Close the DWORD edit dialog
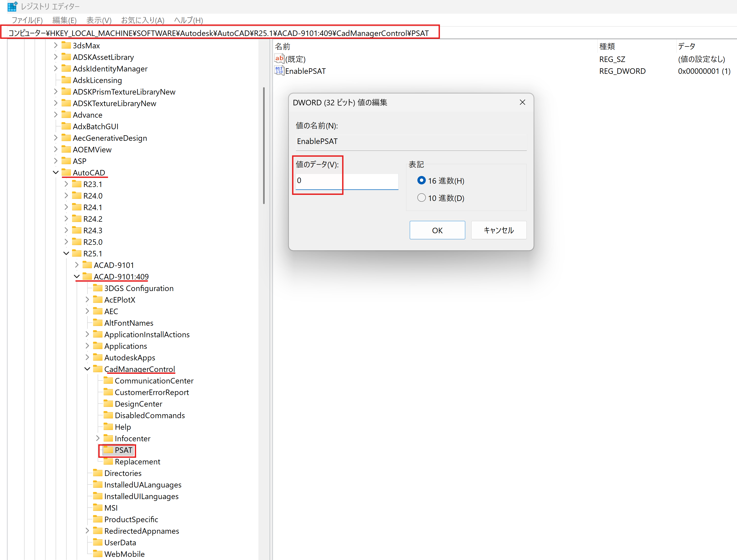 (x=523, y=102)
